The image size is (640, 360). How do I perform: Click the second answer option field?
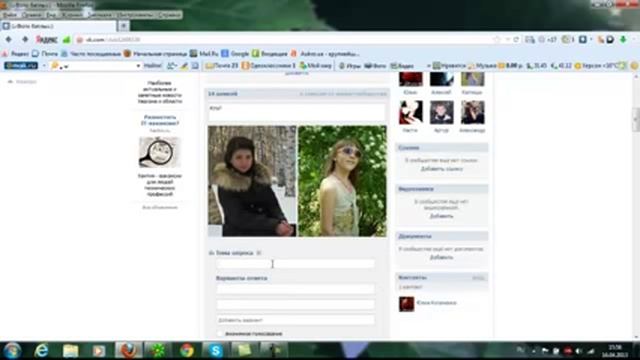(x=295, y=304)
